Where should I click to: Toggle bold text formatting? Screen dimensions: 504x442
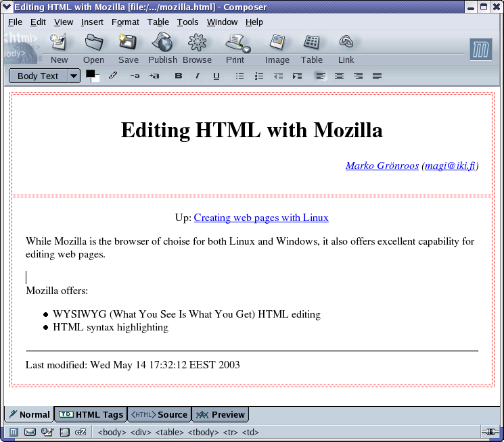[x=179, y=76]
